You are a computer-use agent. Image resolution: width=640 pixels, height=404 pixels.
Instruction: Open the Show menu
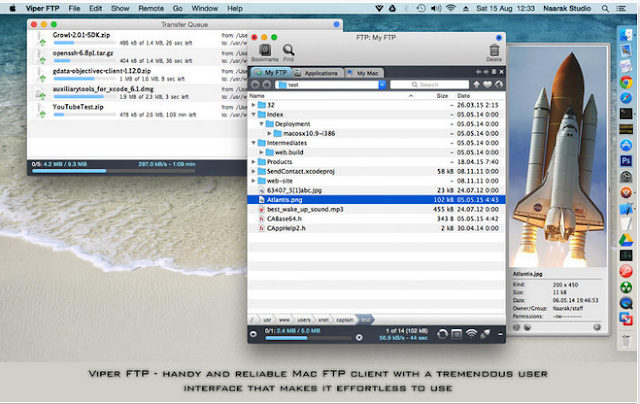pyautogui.click(x=120, y=8)
